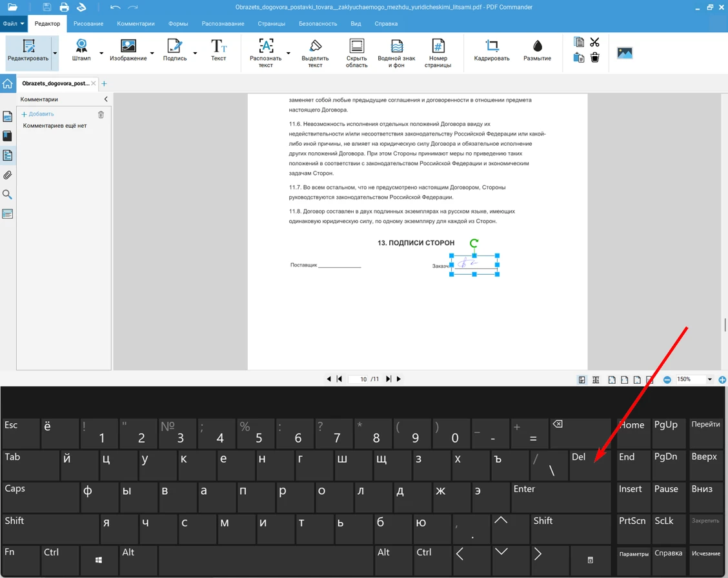728x578 pixels.
Task: Open the bookmarks panel in the sidebar
Action: (8, 136)
